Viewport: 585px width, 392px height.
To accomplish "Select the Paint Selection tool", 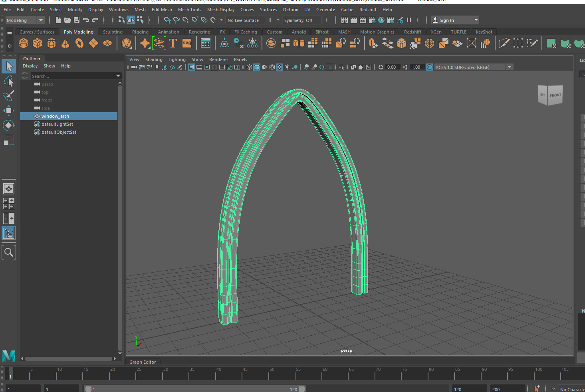I will pyautogui.click(x=8, y=96).
